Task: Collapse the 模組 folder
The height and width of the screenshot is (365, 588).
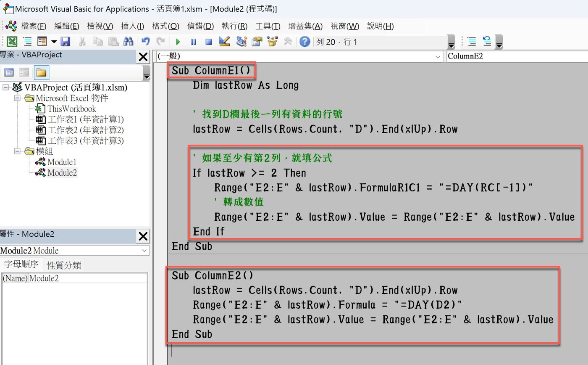Action: tap(18, 151)
